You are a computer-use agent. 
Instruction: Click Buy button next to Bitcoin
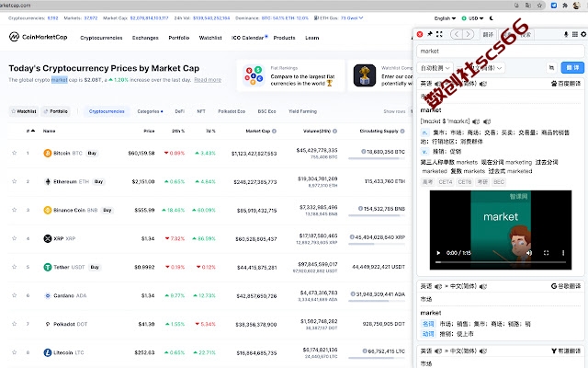tap(92, 154)
